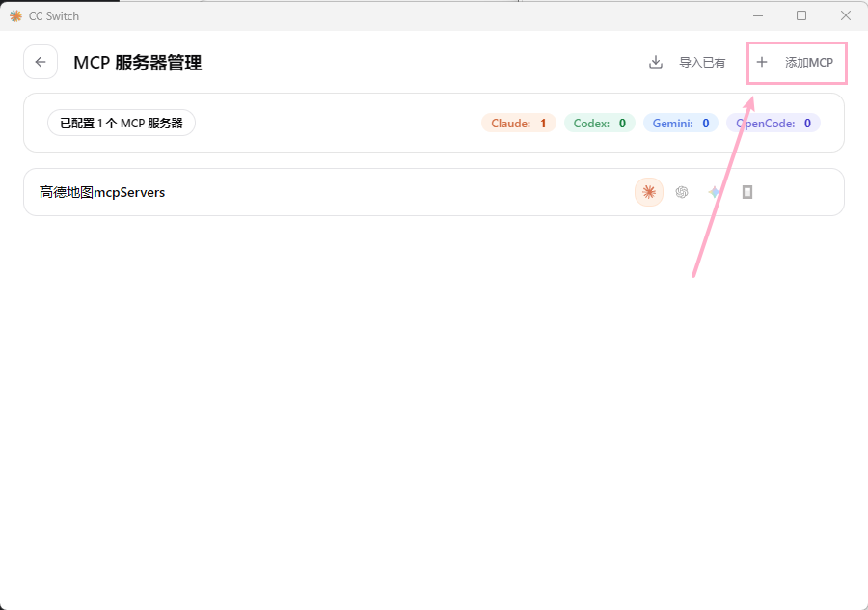This screenshot has width=868, height=610.
Task: Click the CC Switch logo in title bar
Action: point(15,15)
